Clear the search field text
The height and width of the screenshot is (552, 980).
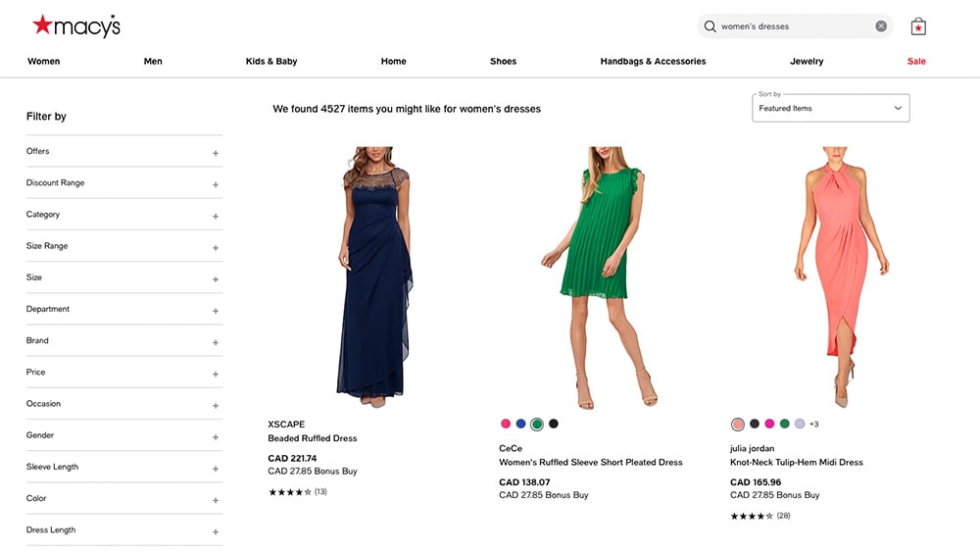881,26
